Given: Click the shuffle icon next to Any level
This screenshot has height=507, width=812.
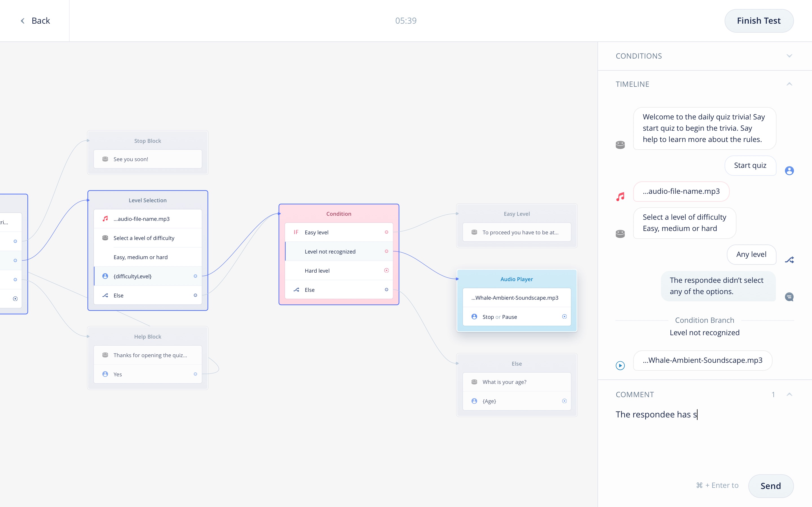Looking at the screenshot, I should (789, 260).
